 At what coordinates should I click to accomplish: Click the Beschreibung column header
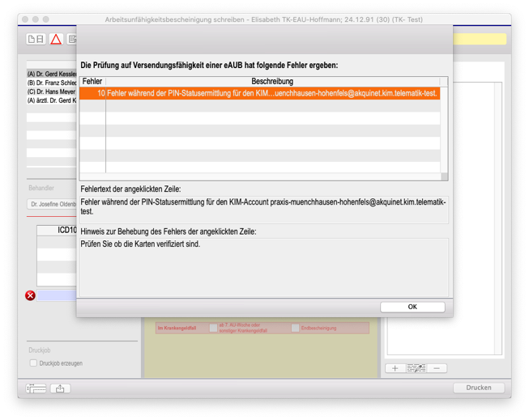pyautogui.click(x=272, y=82)
